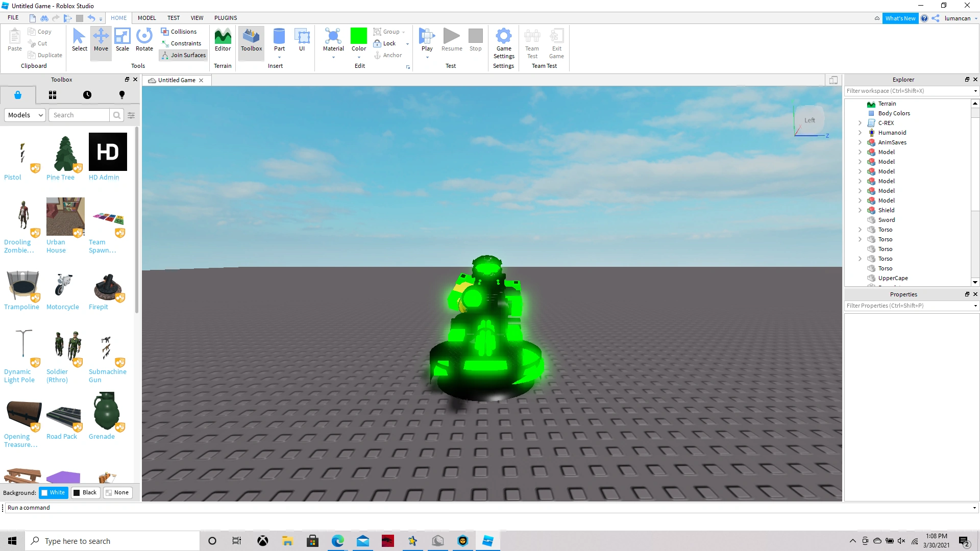Open the Rotate tool
Screen dimensions: 980x551
144,41
